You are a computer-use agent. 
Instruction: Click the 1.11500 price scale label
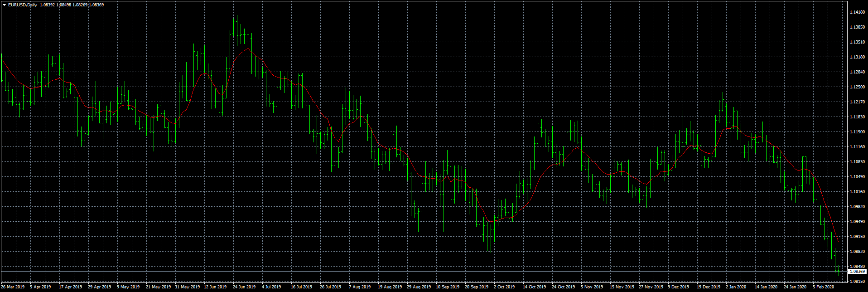tap(857, 132)
